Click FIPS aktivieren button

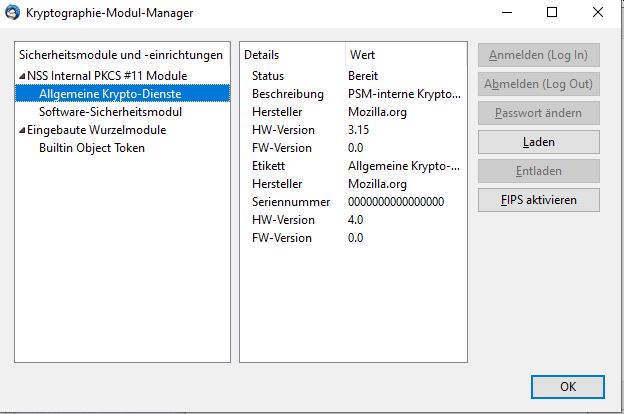pyautogui.click(x=538, y=200)
